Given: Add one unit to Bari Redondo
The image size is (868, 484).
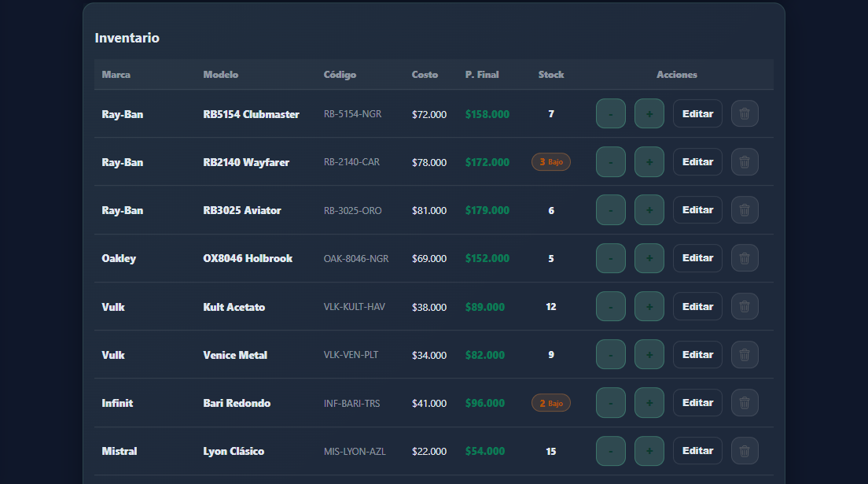Looking at the screenshot, I should coord(649,403).
